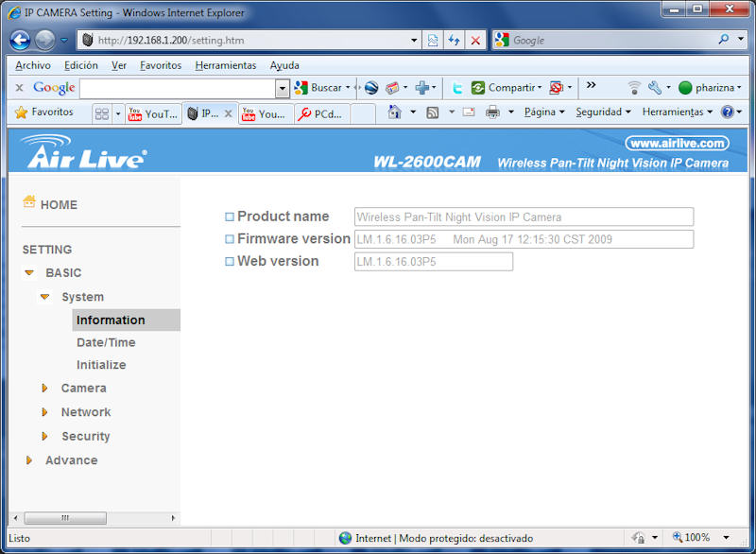Click the blue plus add-button icon
The height and width of the screenshot is (554, 756).
(422, 88)
